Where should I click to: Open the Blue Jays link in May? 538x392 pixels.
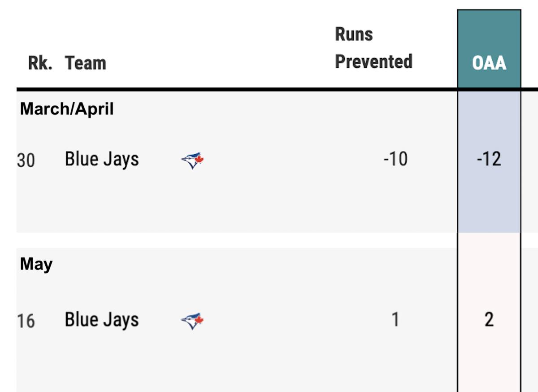pos(102,320)
